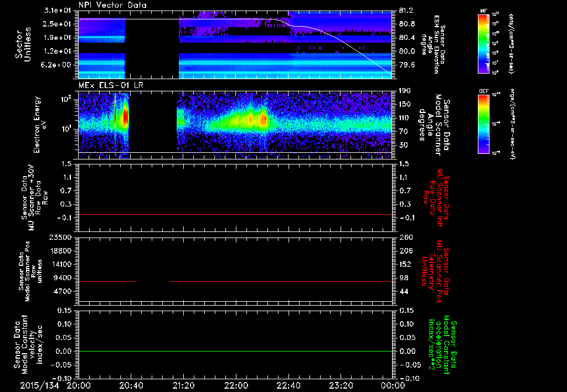The image size is (567, 392).
Task: Click the 'MU Scanner +30V Raw Data' axis label
Action: coord(34,198)
